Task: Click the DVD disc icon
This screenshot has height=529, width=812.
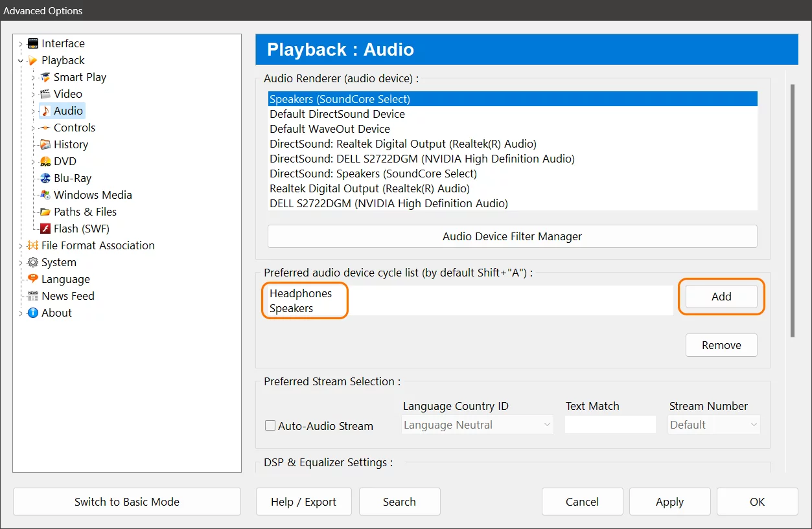Action: 45,161
